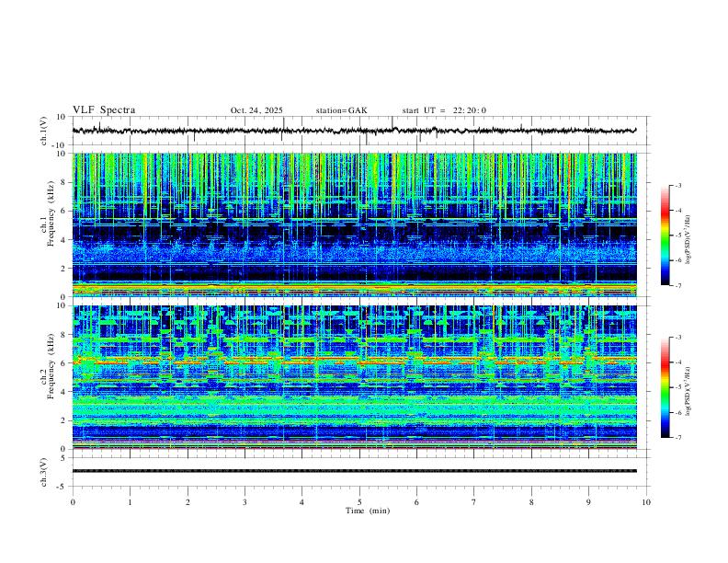Click the ch.1 'Frequency (kHz)' axis label
This screenshot has width=728, height=563.
(x=51, y=213)
